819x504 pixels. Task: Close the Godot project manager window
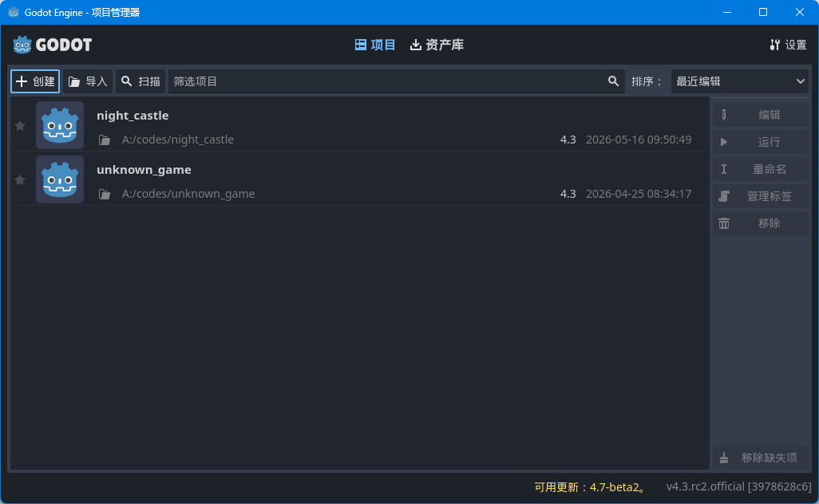pos(800,12)
